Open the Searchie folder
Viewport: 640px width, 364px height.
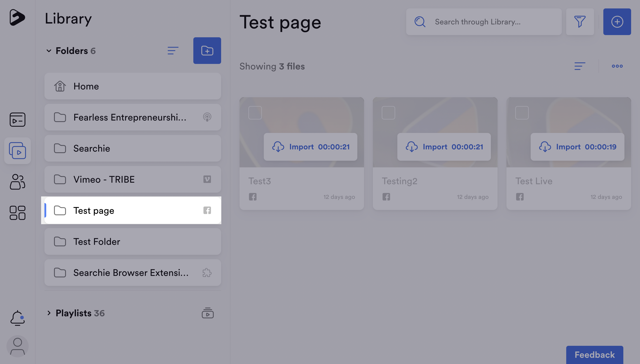[x=133, y=148]
